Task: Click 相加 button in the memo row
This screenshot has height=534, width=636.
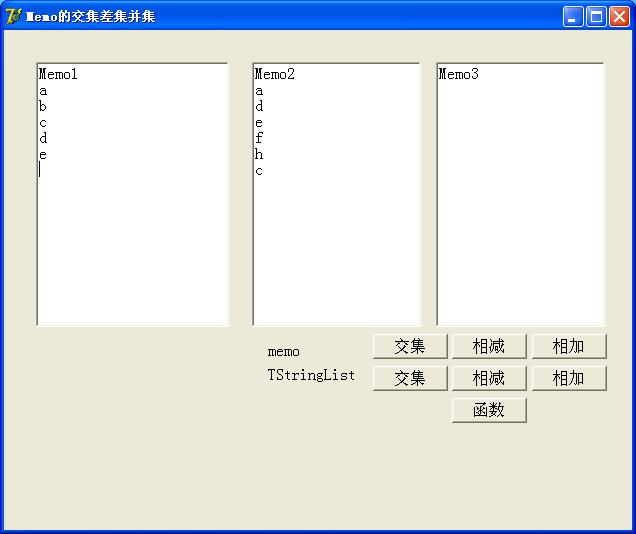Action: (x=569, y=347)
